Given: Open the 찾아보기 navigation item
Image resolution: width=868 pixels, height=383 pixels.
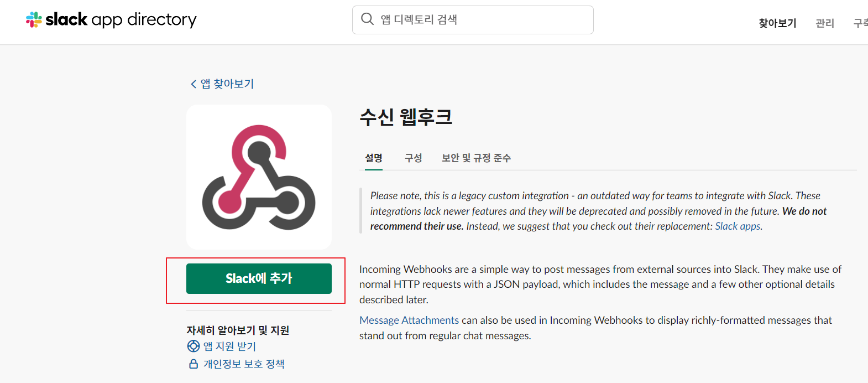Looking at the screenshot, I should tap(777, 23).
